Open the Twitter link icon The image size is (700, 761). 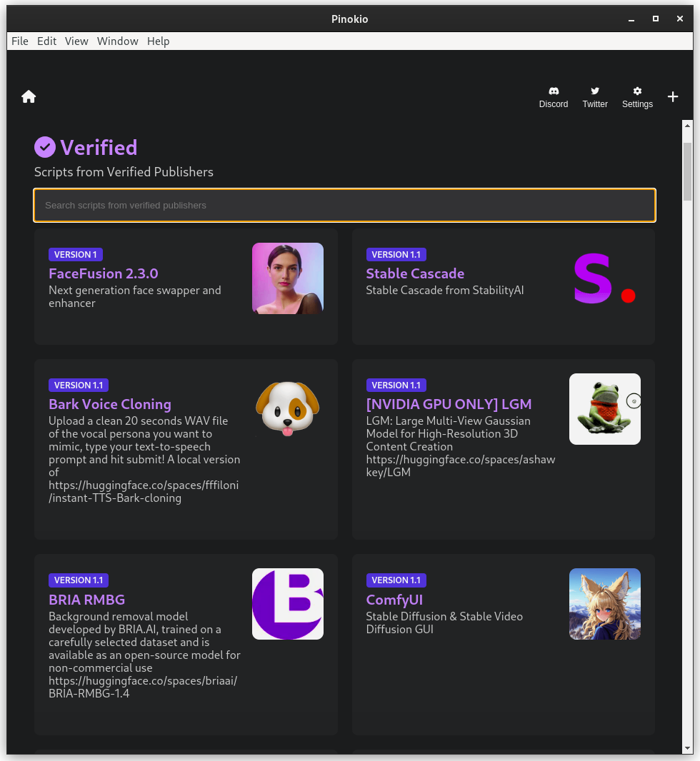pos(595,91)
